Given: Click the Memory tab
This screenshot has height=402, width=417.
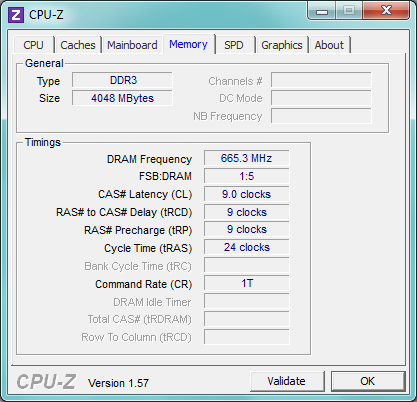Looking at the screenshot, I should [188, 44].
